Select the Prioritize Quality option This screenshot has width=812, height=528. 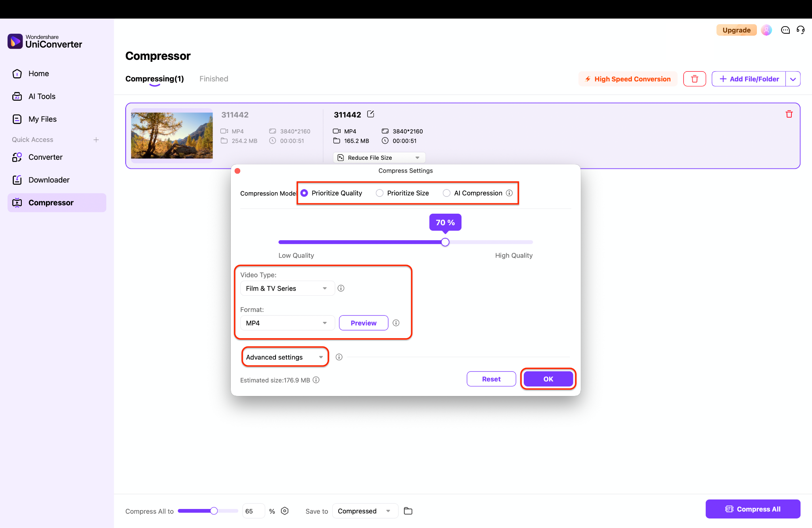[x=304, y=193]
